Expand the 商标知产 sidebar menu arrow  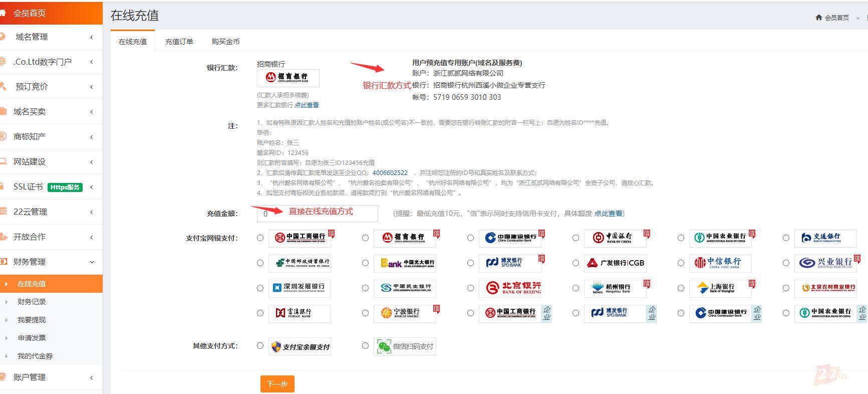(x=92, y=137)
